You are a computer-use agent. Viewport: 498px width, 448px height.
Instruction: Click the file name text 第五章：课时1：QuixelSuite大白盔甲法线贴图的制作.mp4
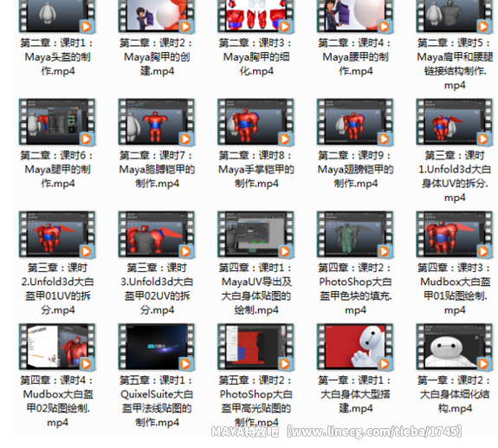(157, 401)
